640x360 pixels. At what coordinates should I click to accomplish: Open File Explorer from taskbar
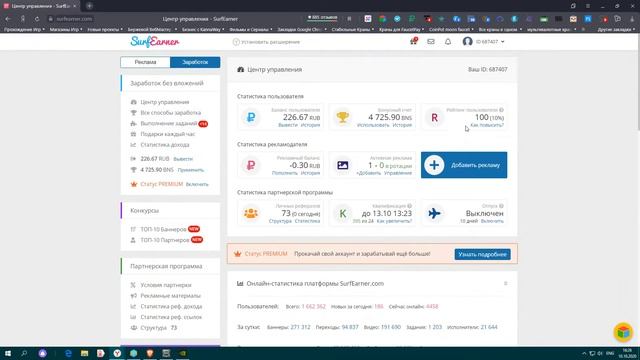[x=84, y=353]
